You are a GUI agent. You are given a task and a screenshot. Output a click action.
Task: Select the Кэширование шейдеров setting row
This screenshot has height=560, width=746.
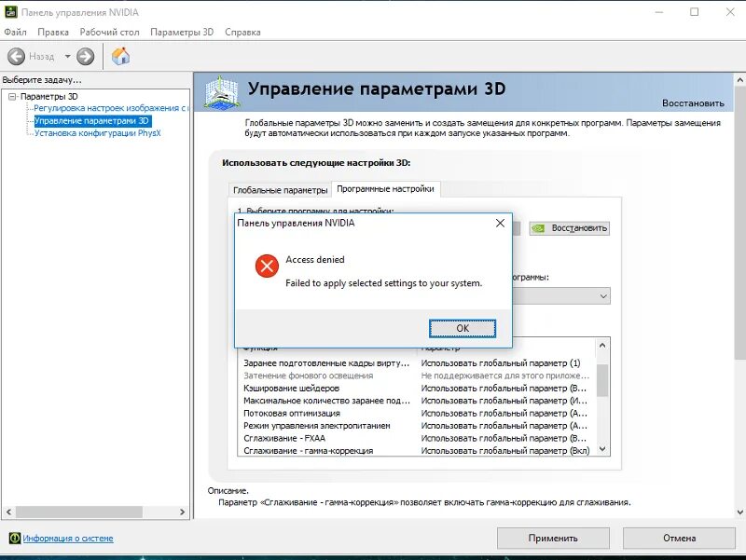coord(416,389)
